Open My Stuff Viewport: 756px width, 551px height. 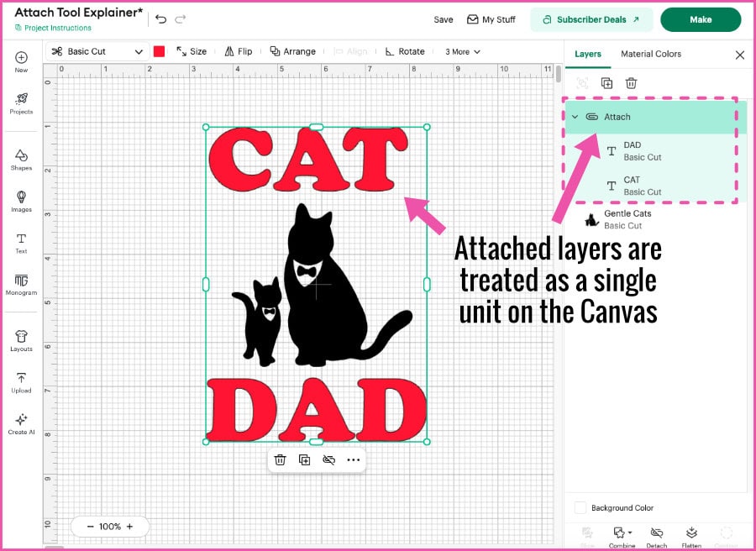coord(491,20)
